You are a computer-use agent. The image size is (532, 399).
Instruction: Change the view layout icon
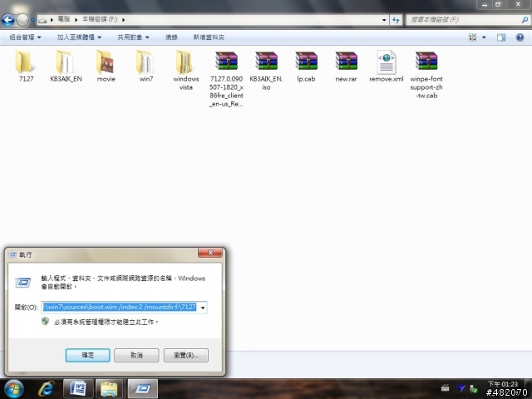click(x=472, y=37)
